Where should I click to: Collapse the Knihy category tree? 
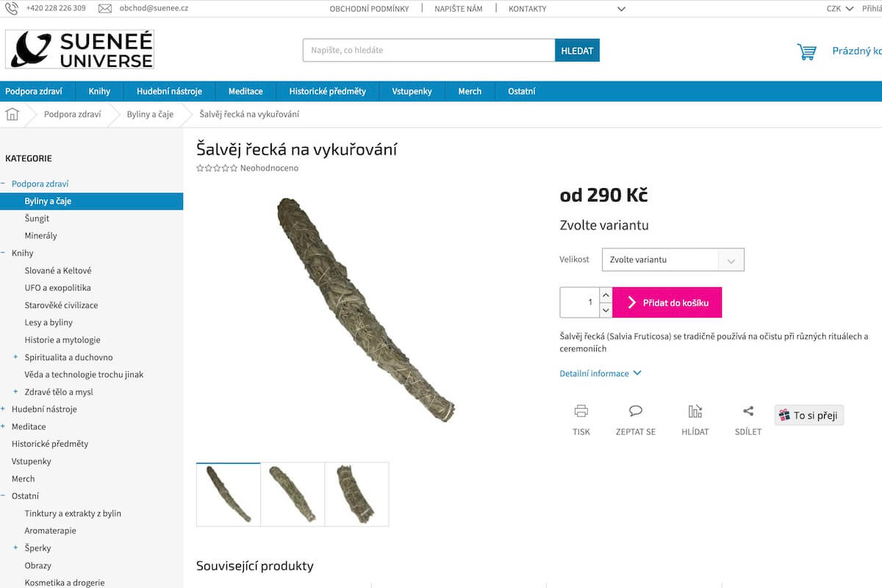(x=3, y=254)
